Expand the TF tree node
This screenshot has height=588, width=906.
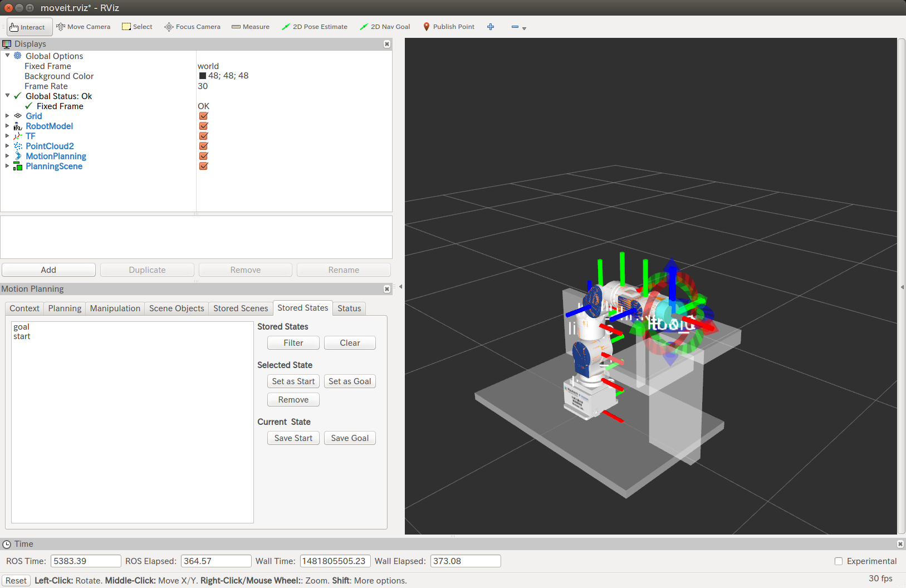coord(7,136)
